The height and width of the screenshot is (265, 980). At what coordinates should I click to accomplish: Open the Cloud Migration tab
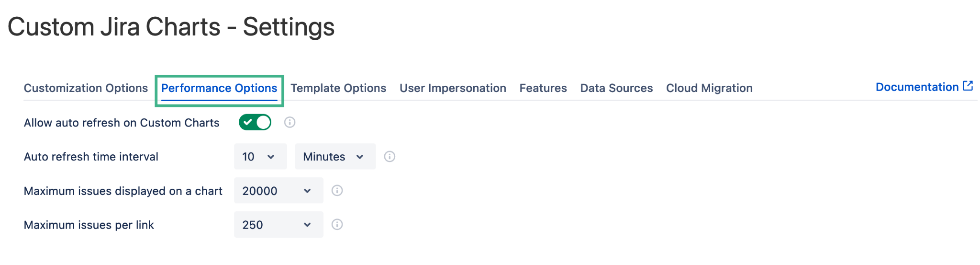709,88
